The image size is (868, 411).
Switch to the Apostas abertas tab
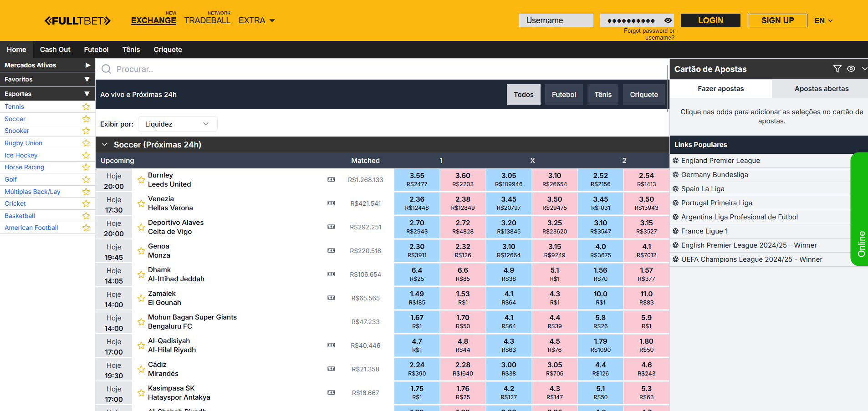[821, 89]
